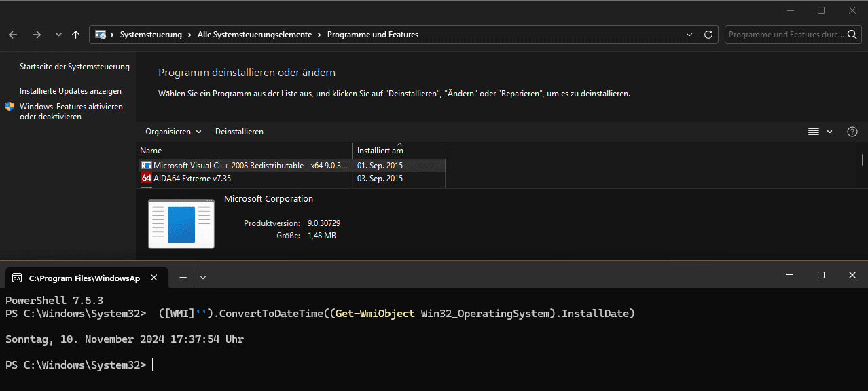Sort by Installiert am column header
The width and height of the screenshot is (868, 391).
point(380,151)
